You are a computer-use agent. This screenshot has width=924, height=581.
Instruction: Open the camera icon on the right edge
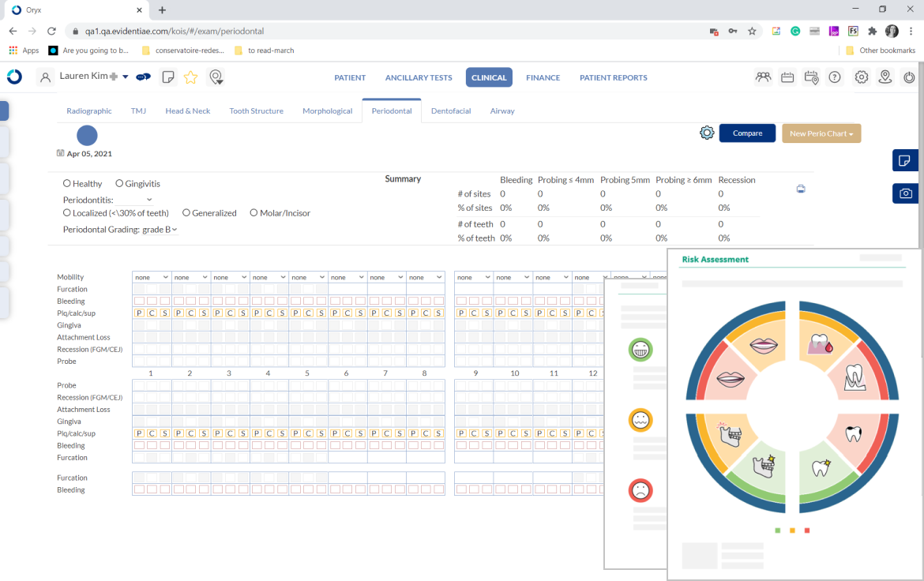point(905,193)
